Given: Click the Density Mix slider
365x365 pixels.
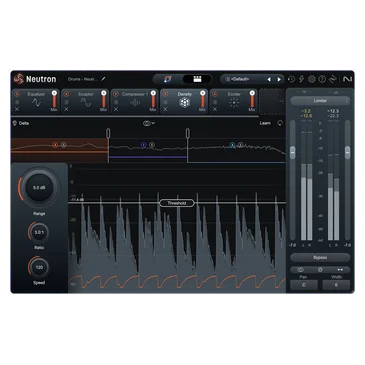Looking at the screenshot, I should point(202,99).
